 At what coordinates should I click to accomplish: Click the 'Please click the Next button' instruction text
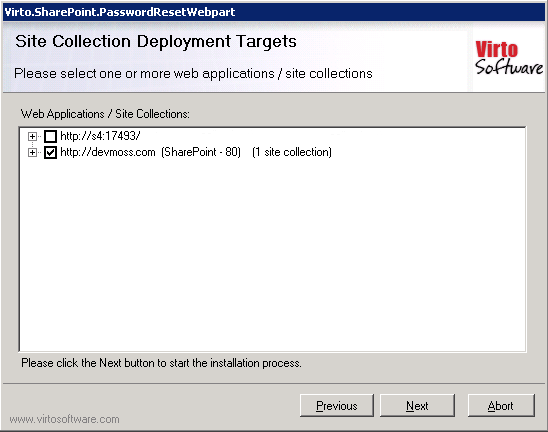point(161,363)
